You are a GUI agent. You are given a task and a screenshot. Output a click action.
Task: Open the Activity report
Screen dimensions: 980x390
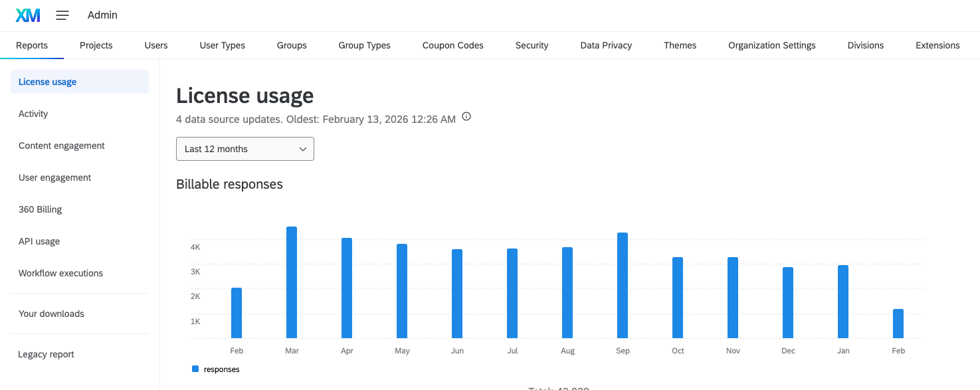coord(33,114)
